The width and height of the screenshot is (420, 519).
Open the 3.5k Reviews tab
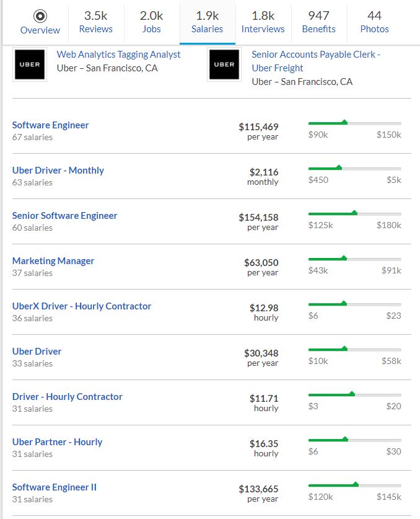pyautogui.click(x=96, y=22)
